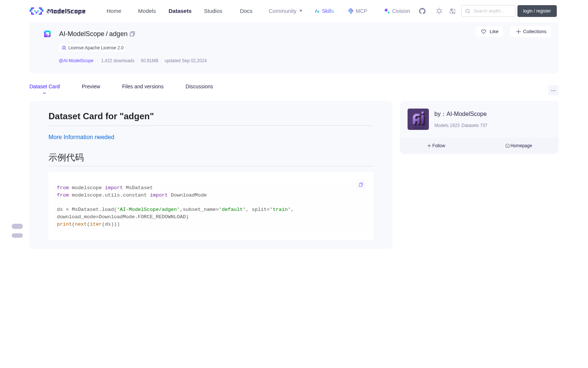Open the @AI-ModelScope owner link
The image size is (588, 368).
76,61
